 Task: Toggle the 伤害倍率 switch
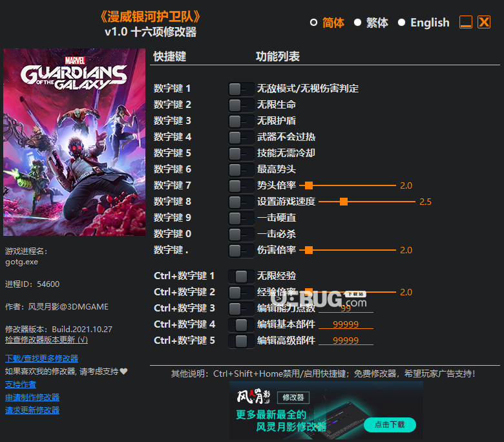tap(241, 251)
